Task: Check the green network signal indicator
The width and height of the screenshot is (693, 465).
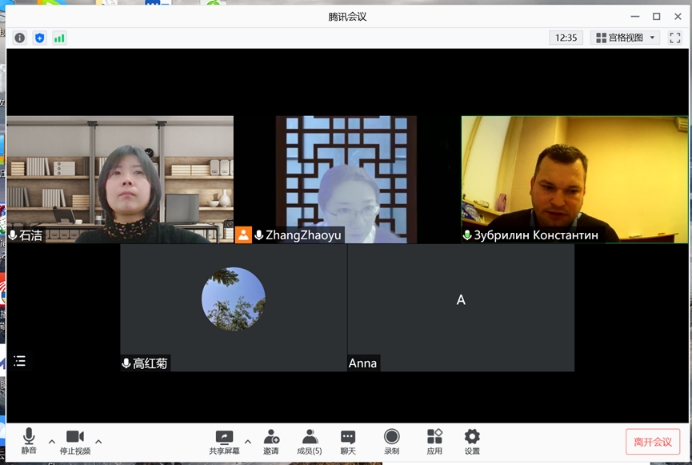Action: [59, 38]
